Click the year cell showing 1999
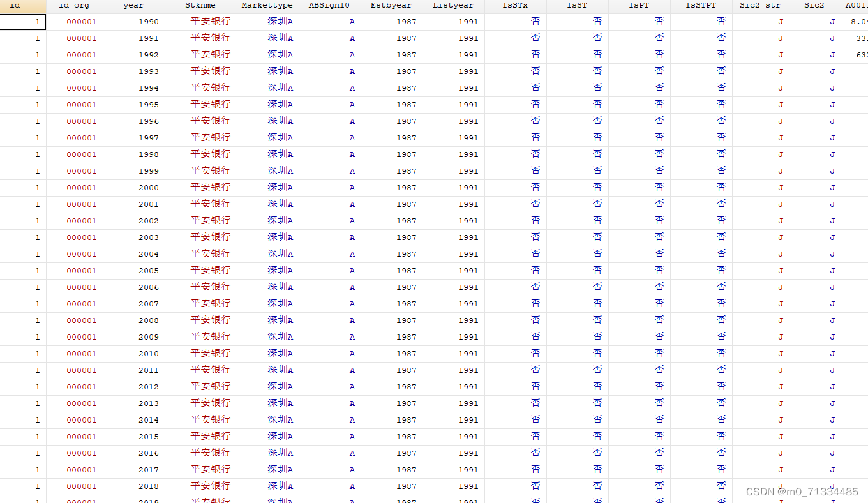 (133, 171)
